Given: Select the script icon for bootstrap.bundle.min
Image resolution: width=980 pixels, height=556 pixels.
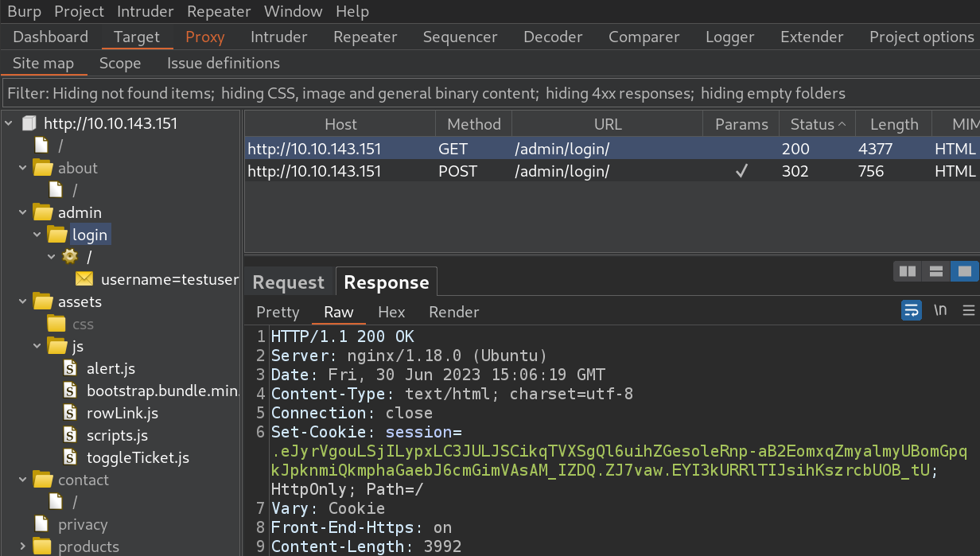Looking at the screenshot, I should point(72,391).
